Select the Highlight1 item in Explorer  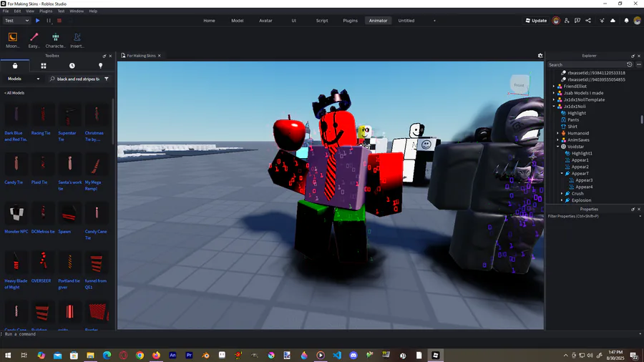(x=582, y=154)
